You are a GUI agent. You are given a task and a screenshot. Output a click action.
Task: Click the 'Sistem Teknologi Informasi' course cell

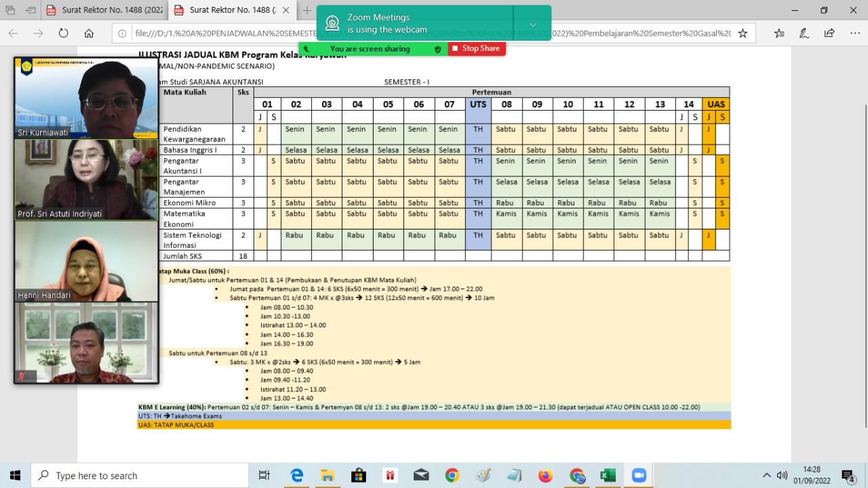click(197, 240)
